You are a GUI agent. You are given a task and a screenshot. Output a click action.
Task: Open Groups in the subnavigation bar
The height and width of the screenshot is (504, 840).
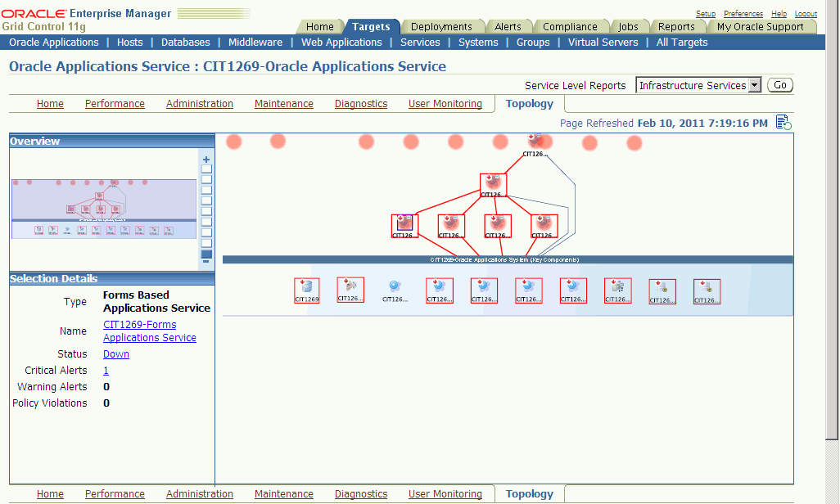[533, 43]
